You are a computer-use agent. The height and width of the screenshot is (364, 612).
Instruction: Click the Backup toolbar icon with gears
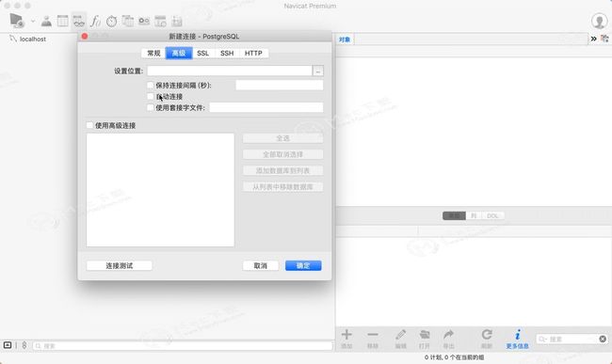pos(144,21)
